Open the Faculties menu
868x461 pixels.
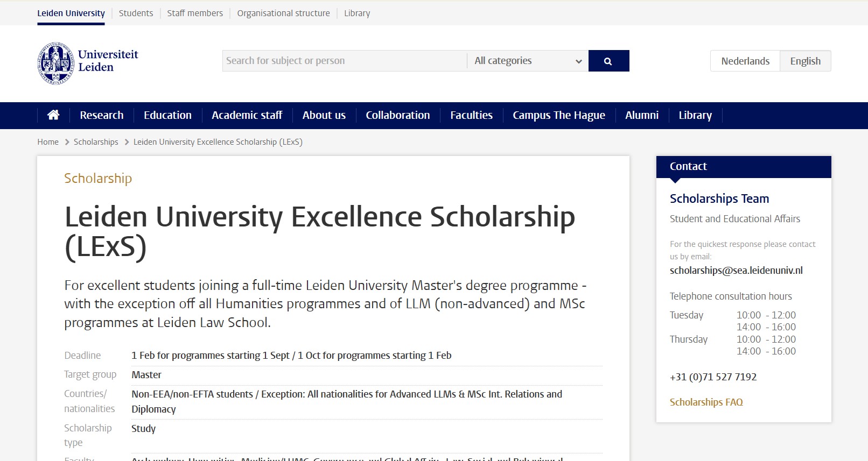(x=472, y=115)
